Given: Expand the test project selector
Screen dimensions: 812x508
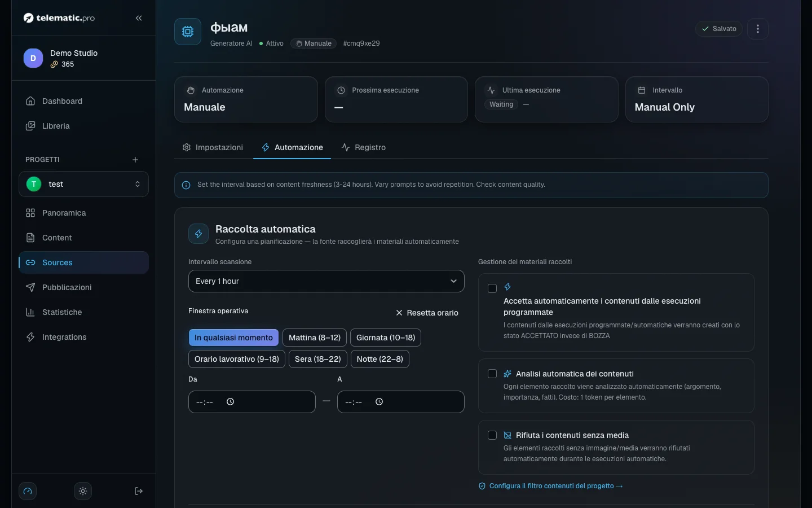Looking at the screenshot, I should [83, 184].
